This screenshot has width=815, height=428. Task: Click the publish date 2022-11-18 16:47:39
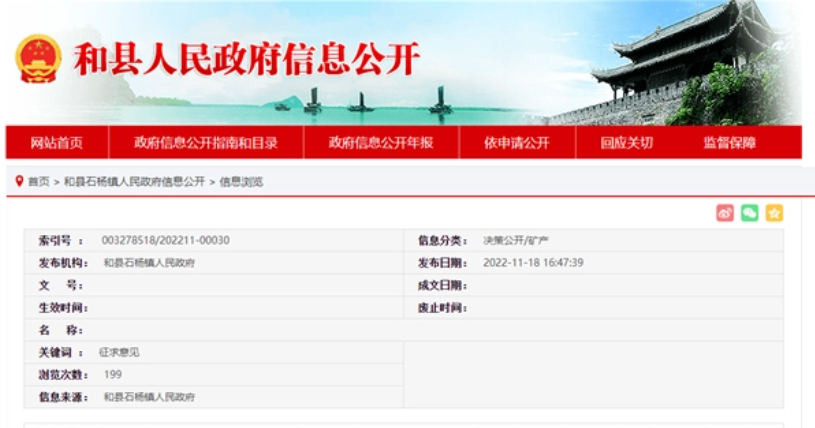pos(533,263)
